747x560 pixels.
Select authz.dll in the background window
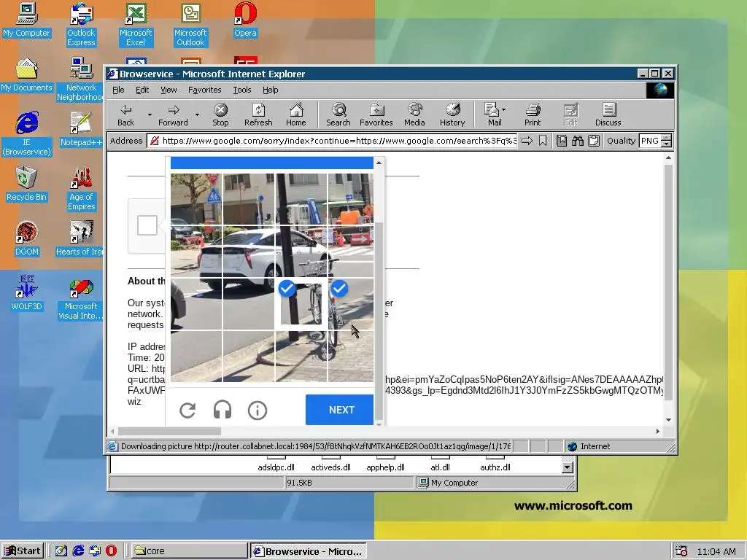[x=495, y=467]
